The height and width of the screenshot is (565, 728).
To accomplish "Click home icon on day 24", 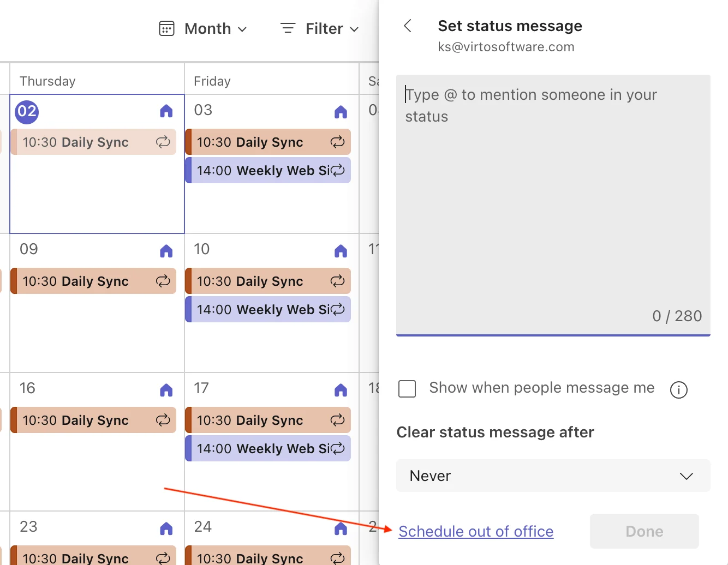I will pyautogui.click(x=341, y=528).
